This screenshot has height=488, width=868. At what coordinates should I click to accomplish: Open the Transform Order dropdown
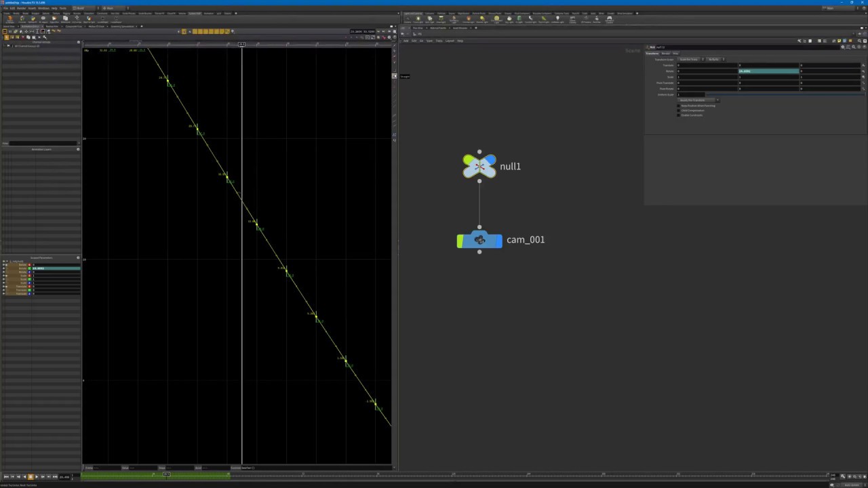point(691,60)
